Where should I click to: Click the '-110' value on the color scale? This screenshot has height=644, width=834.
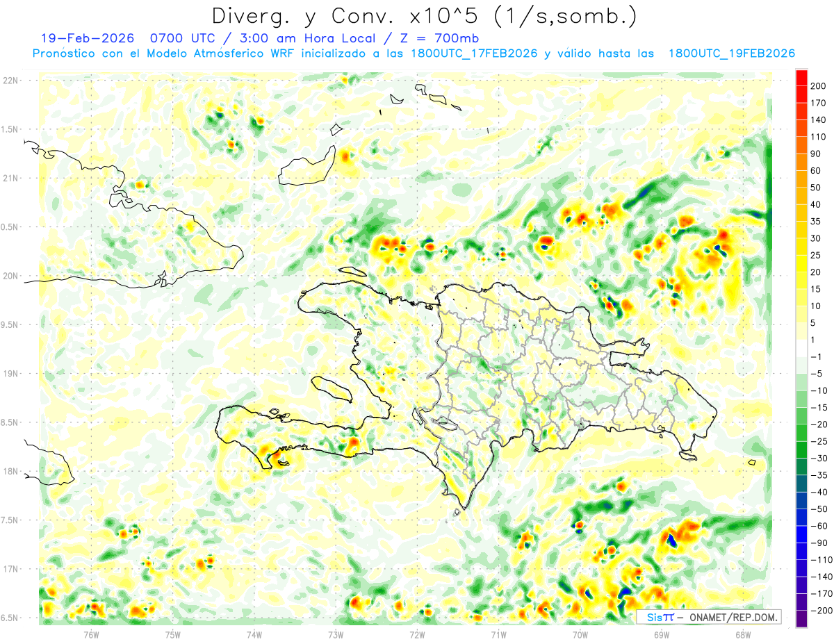pos(821,560)
